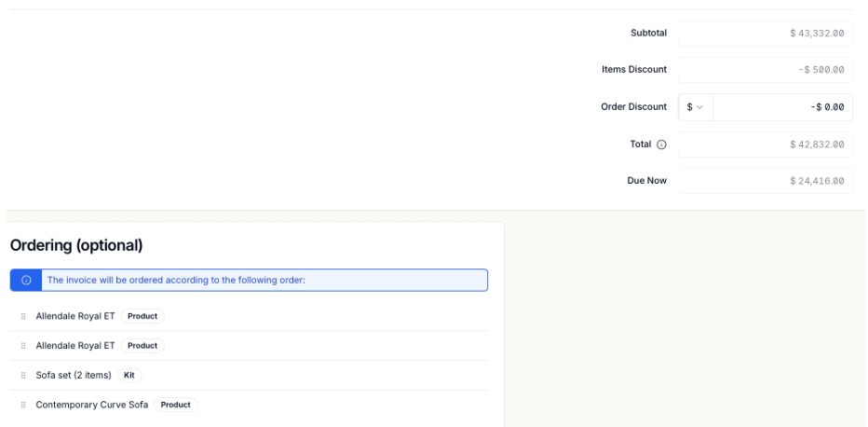Click the info icon next to Total
Screen dimensions: 868x427
661,145
